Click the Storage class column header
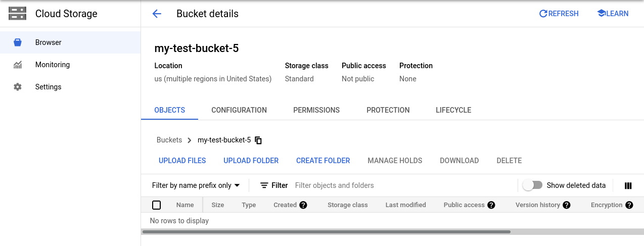Image resolution: width=644 pixels, height=246 pixels. pos(348,205)
